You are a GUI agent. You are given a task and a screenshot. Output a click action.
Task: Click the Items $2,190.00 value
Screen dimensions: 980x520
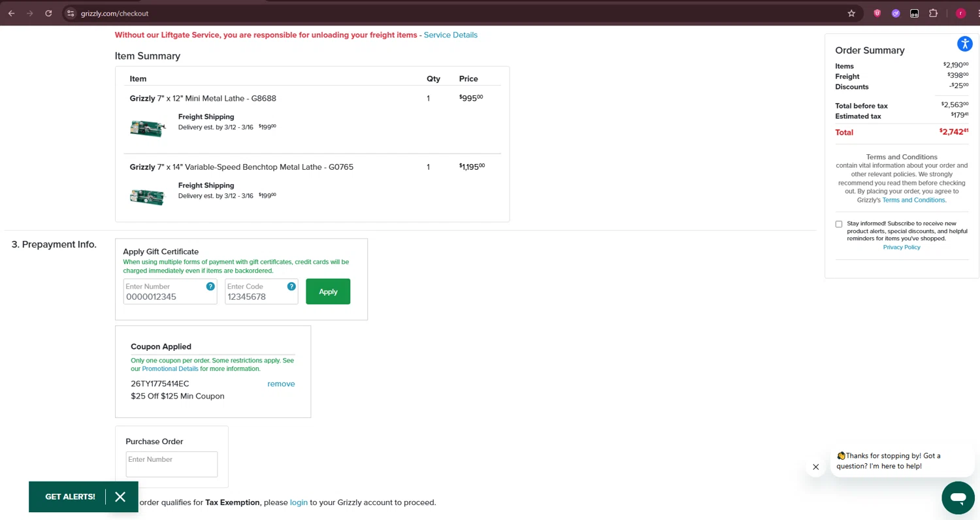click(956, 65)
